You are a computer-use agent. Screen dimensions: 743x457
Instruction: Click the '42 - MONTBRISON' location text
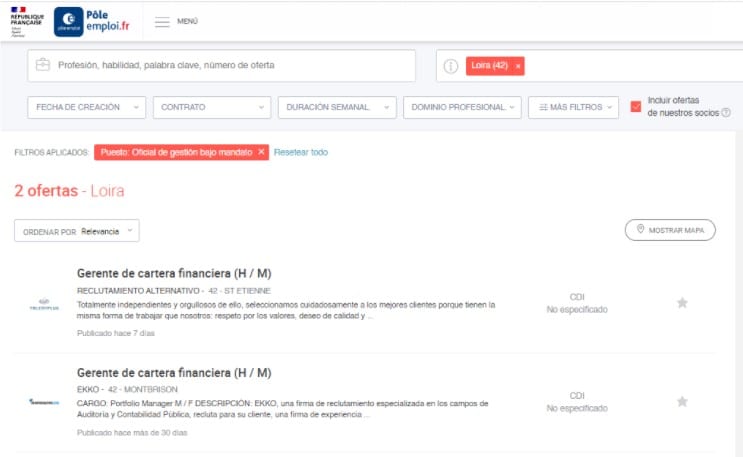click(143, 389)
